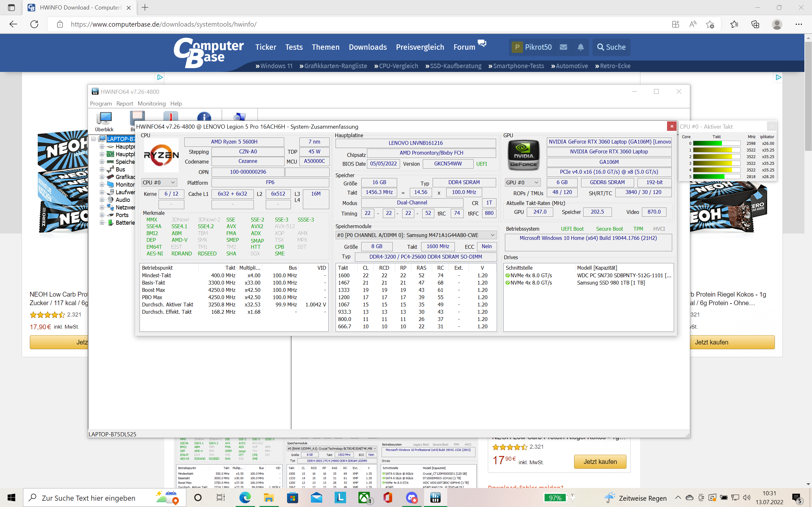Viewport: 812px width, 507px height.
Task: Click the Ryzen CPU logo image
Action: [161, 155]
